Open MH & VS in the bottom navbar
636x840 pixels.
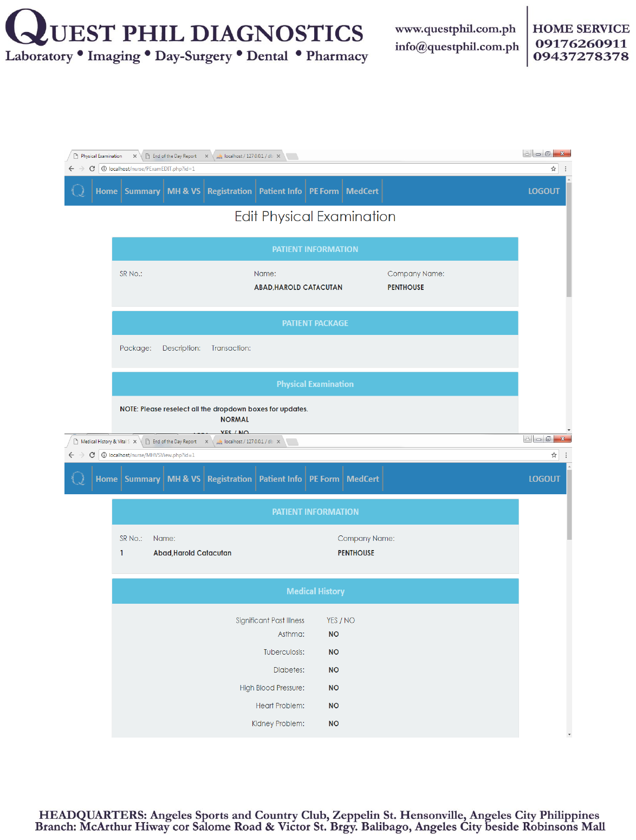(x=184, y=479)
